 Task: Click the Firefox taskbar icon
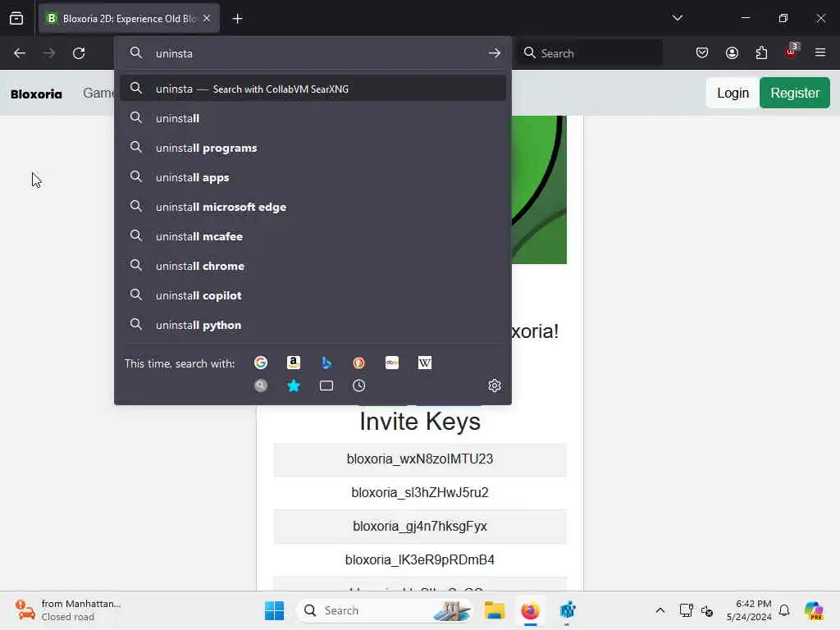pyautogui.click(x=531, y=610)
